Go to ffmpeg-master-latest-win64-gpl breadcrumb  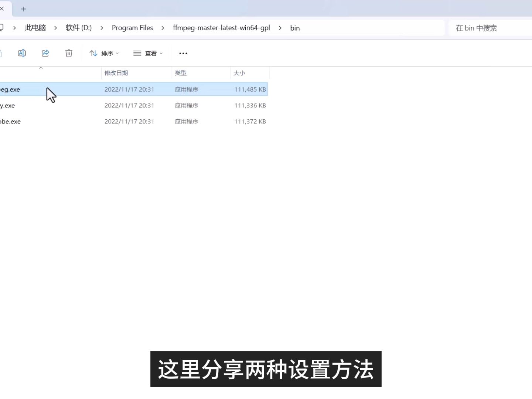point(221,28)
